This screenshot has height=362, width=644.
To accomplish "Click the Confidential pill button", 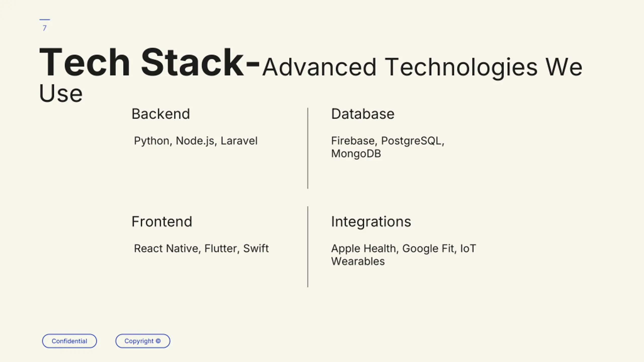I will click(x=69, y=341).
